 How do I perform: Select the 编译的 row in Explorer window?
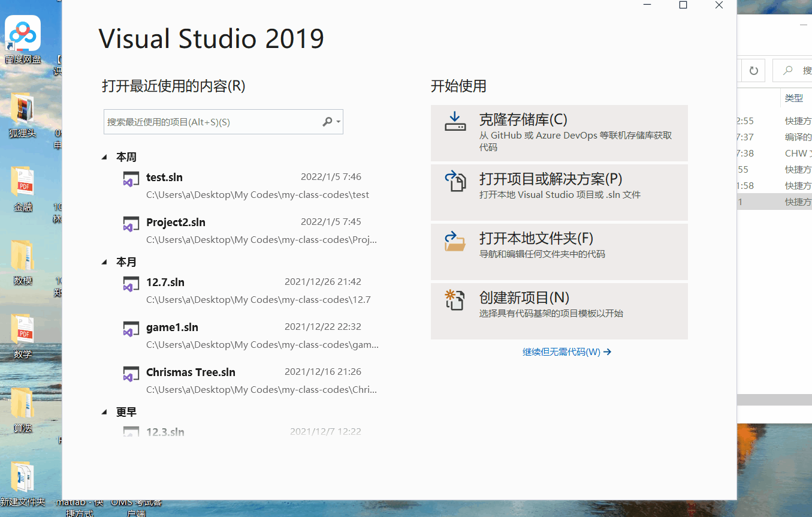pos(774,137)
